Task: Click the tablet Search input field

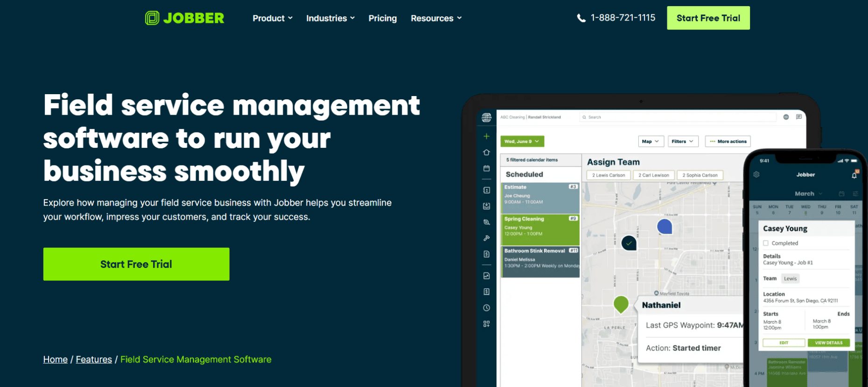Action: pos(678,117)
